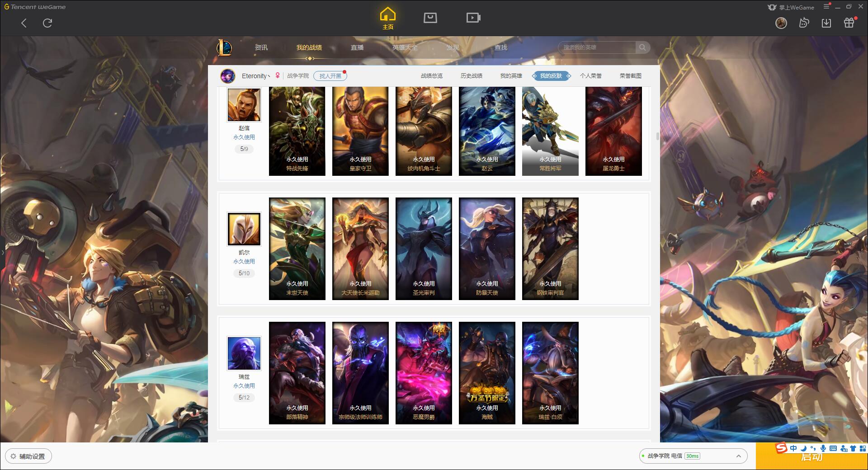This screenshot has height=470, width=868.
Task: Open the 部落精神 skin card
Action: (x=297, y=373)
